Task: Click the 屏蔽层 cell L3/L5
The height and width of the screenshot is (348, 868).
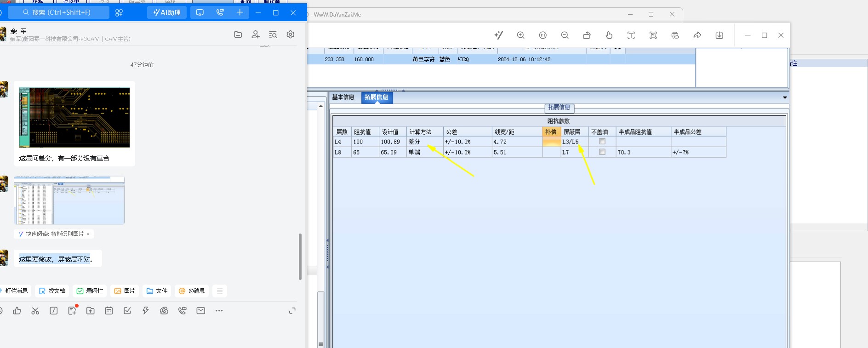Action: pyautogui.click(x=575, y=142)
